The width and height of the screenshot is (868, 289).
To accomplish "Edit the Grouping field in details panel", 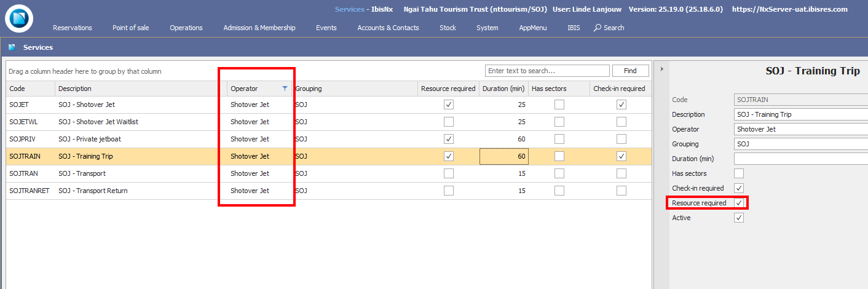I will pos(801,144).
